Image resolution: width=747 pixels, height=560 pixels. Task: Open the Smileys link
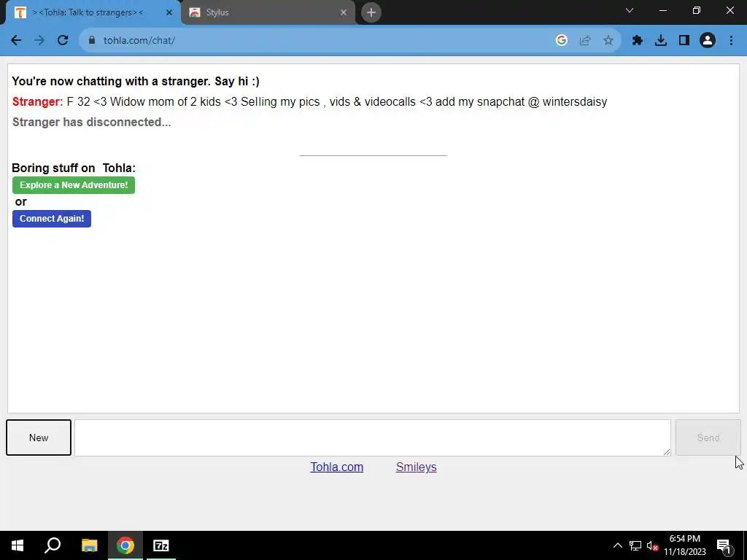(417, 467)
